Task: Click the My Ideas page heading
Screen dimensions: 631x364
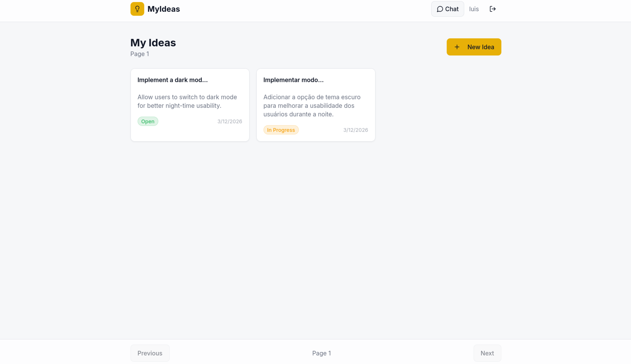Action: [x=153, y=43]
